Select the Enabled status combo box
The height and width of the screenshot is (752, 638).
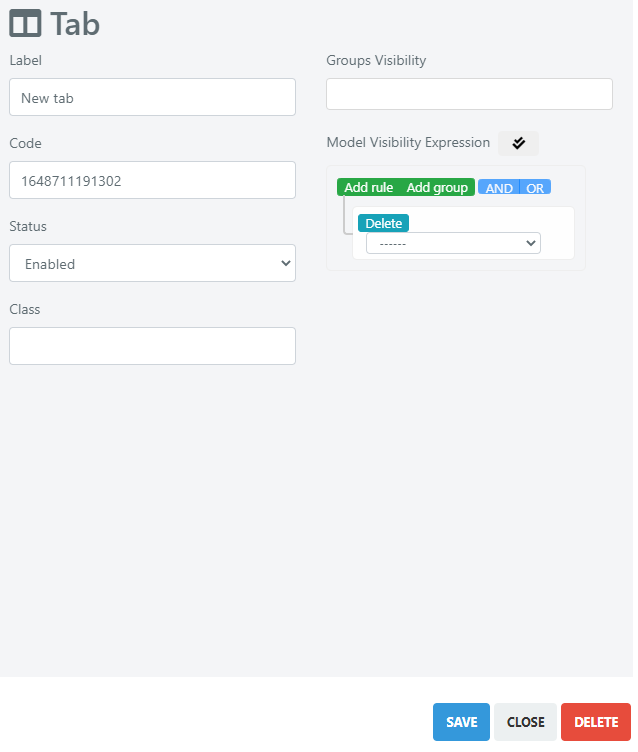(x=154, y=265)
